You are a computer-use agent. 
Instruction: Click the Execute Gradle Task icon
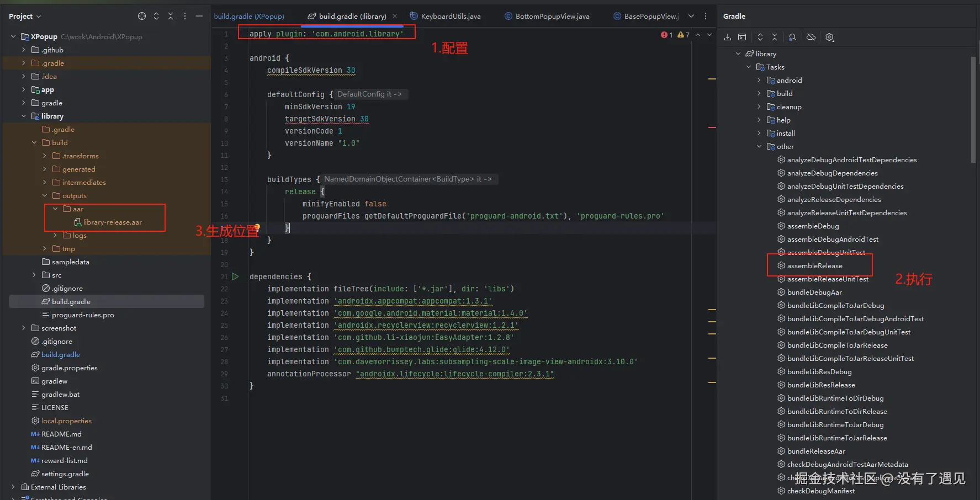pyautogui.click(x=742, y=37)
